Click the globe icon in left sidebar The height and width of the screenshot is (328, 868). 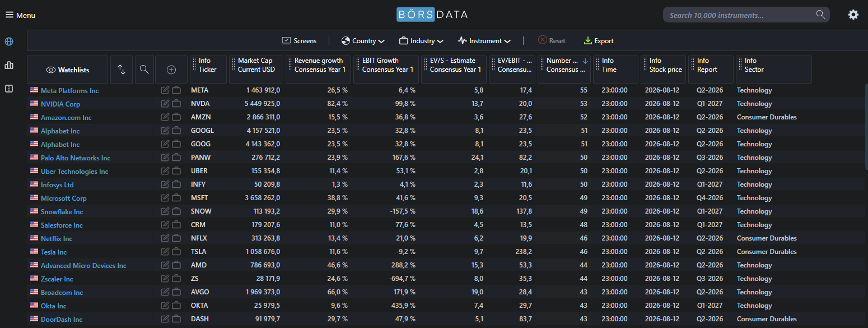(x=8, y=41)
